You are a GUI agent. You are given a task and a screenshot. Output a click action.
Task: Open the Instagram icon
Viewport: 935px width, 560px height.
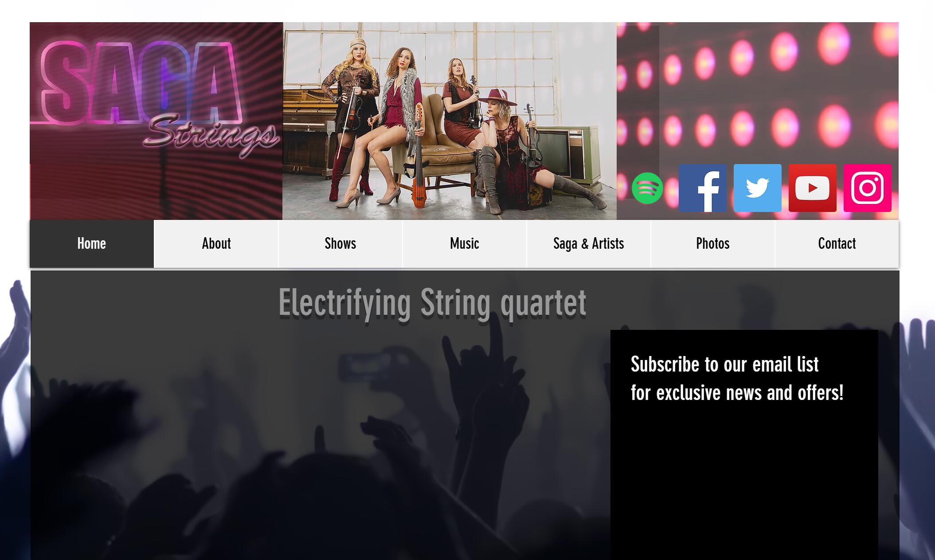point(868,188)
